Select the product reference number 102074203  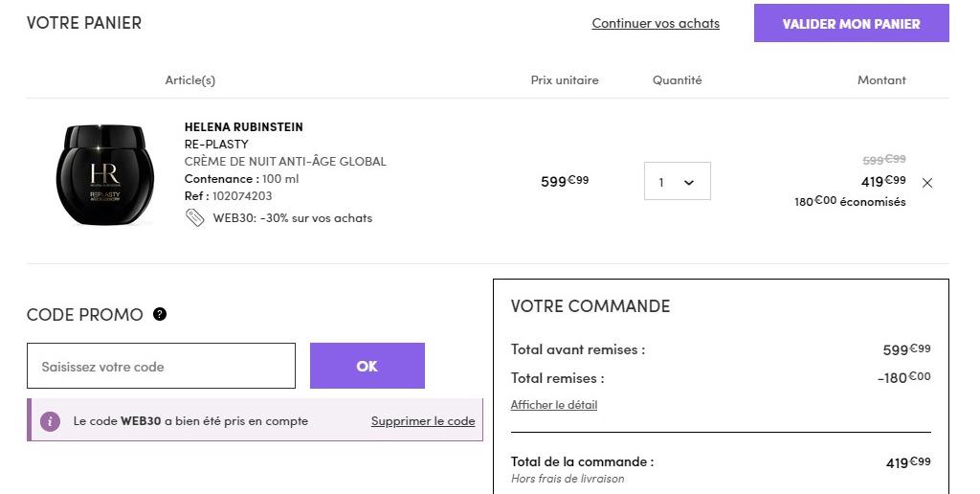[242, 195]
